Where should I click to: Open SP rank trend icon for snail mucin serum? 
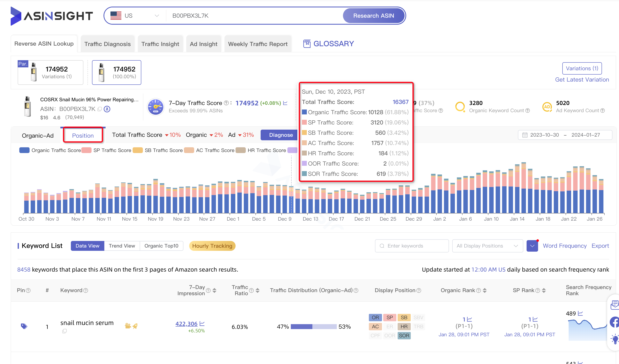point(535,319)
